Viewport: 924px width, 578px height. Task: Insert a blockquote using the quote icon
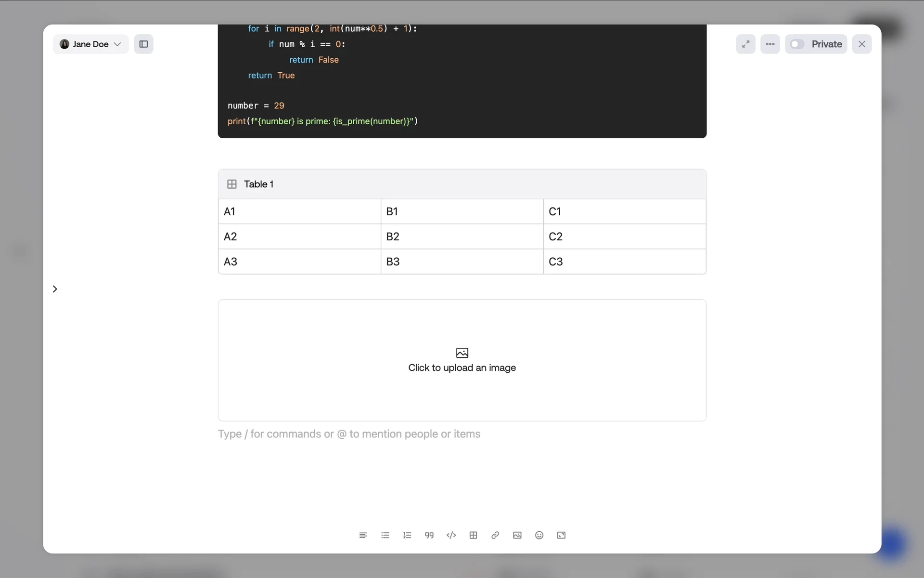pos(429,535)
